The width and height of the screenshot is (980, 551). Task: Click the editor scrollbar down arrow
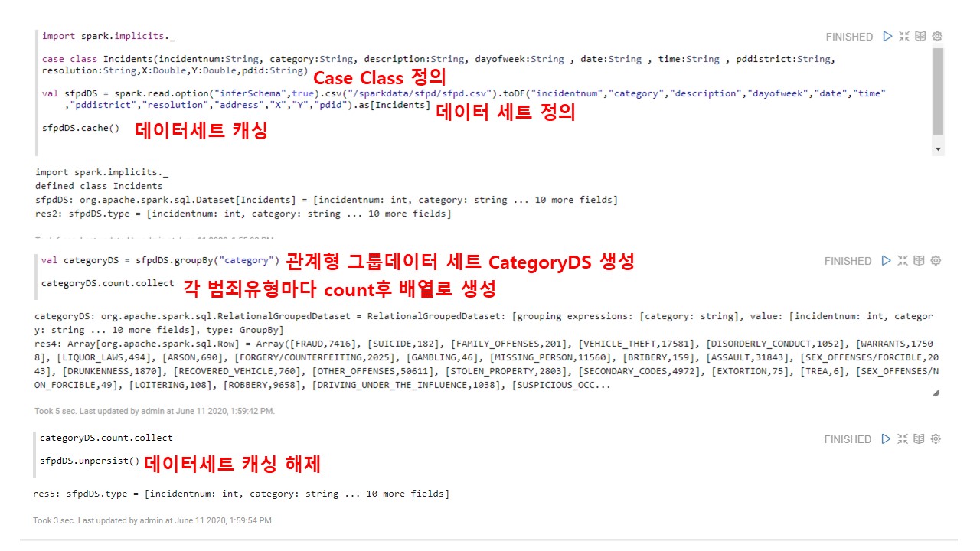pos(939,149)
